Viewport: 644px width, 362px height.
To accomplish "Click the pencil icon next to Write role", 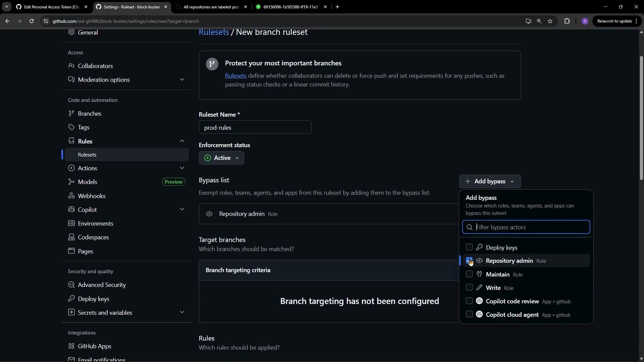I will 479,288.
